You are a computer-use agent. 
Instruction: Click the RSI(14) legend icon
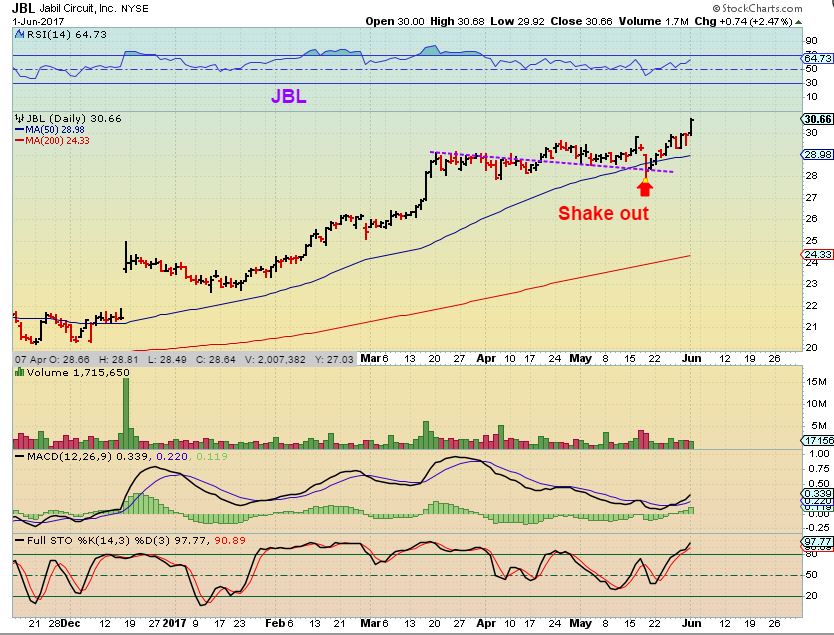(x=20, y=35)
